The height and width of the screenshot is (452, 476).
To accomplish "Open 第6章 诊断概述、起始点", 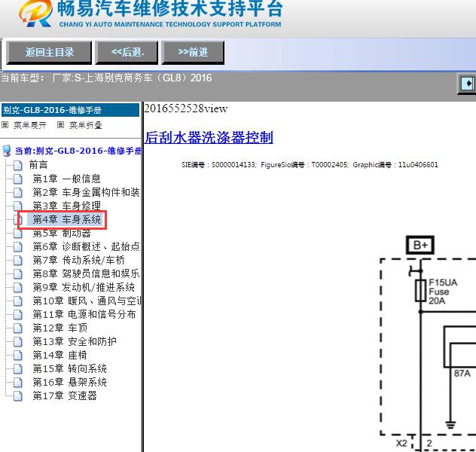I will point(86,246).
